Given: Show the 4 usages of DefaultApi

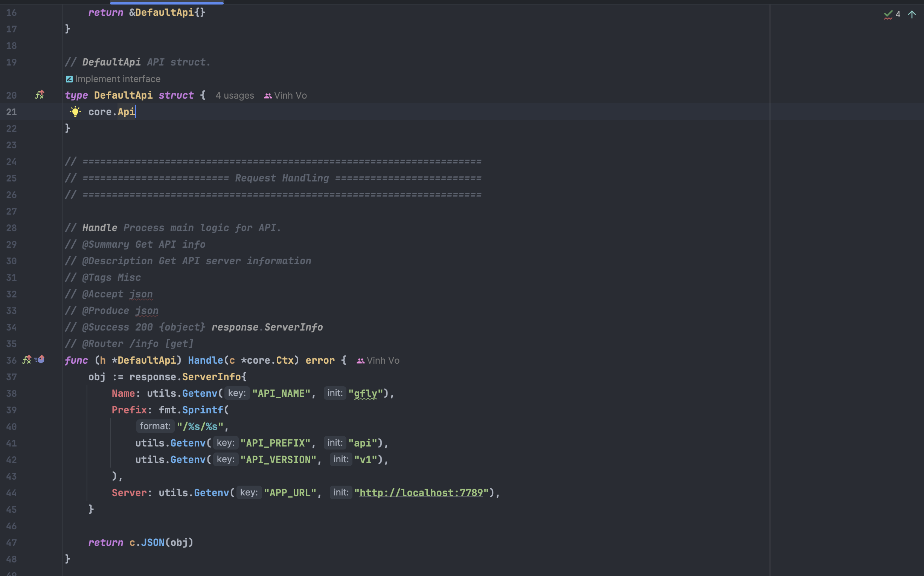Looking at the screenshot, I should pyautogui.click(x=234, y=96).
